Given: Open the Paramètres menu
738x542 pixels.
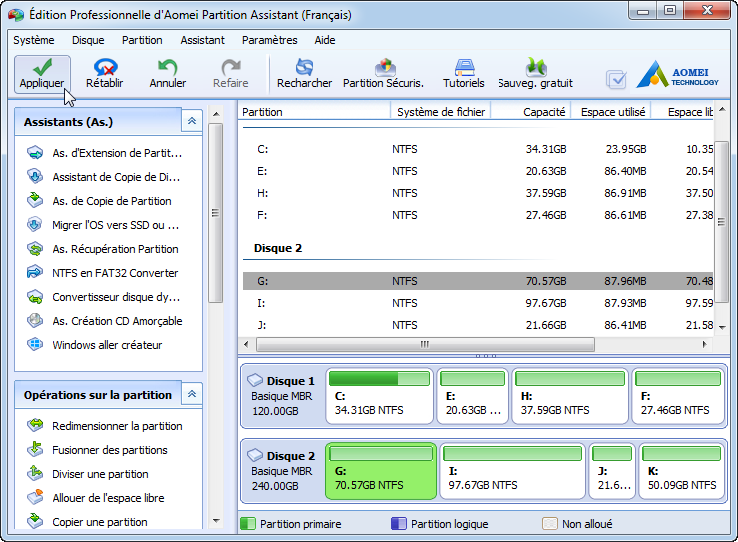Looking at the screenshot, I should coord(269,40).
